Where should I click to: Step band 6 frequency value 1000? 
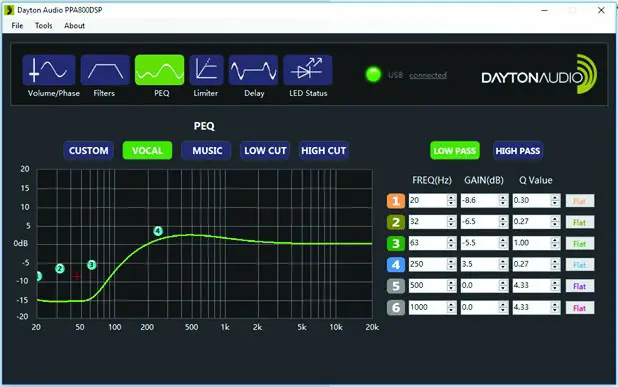point(452,307)
